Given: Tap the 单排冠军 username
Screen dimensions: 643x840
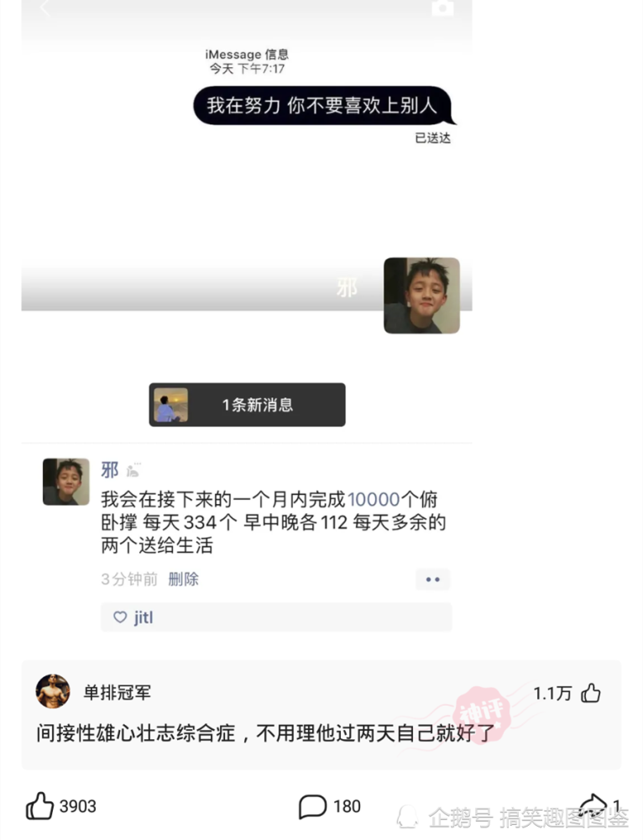Looking at the screenshot, I should (118, 692).
